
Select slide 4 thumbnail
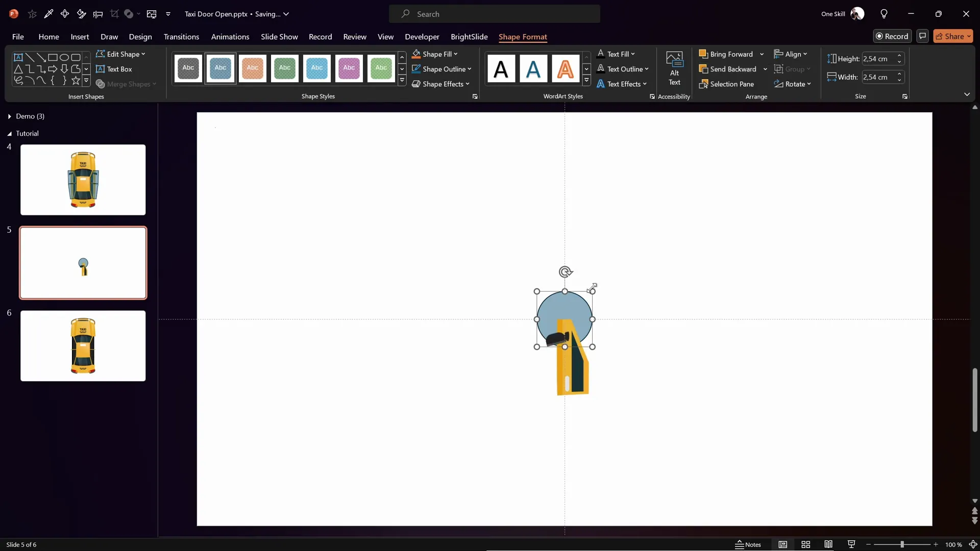click(x=83, y=180)
